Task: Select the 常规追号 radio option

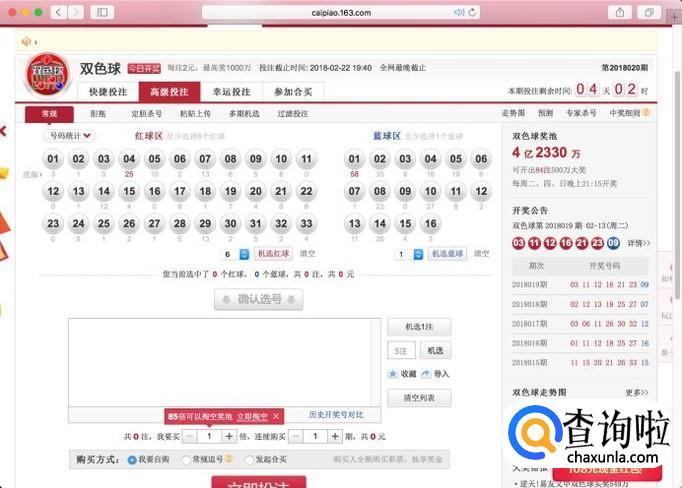Action: pyautogui.click(x=186, y=460)
